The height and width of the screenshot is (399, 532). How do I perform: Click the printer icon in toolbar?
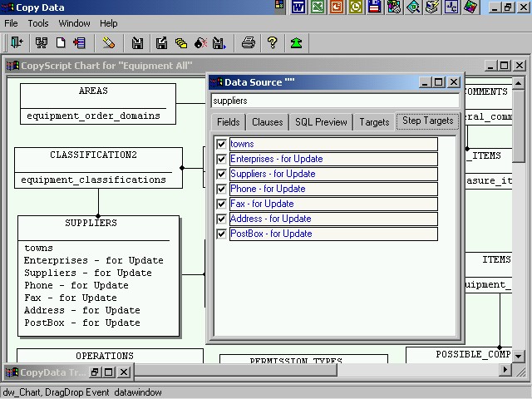tap(248, 42)
